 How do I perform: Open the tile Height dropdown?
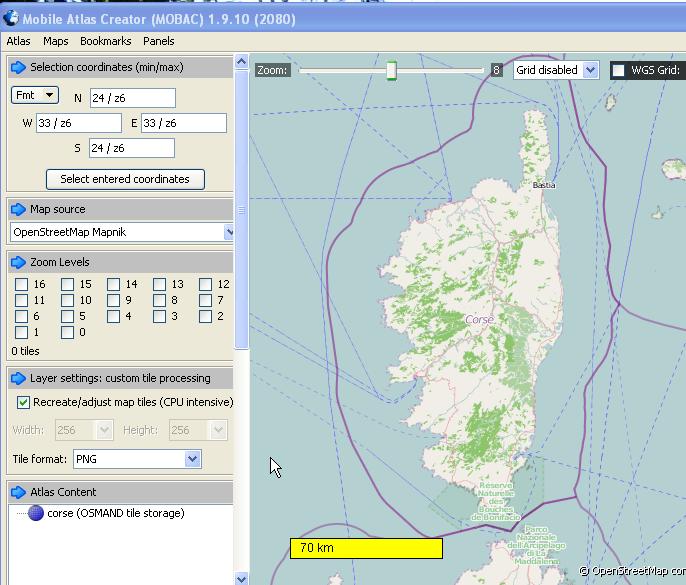[x=198, y=430]
